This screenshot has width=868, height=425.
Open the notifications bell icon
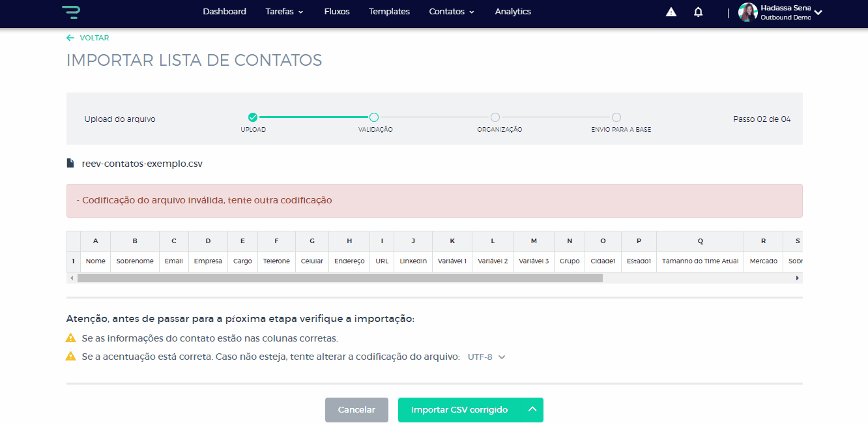pyautogui.click(x=698, y=12)
